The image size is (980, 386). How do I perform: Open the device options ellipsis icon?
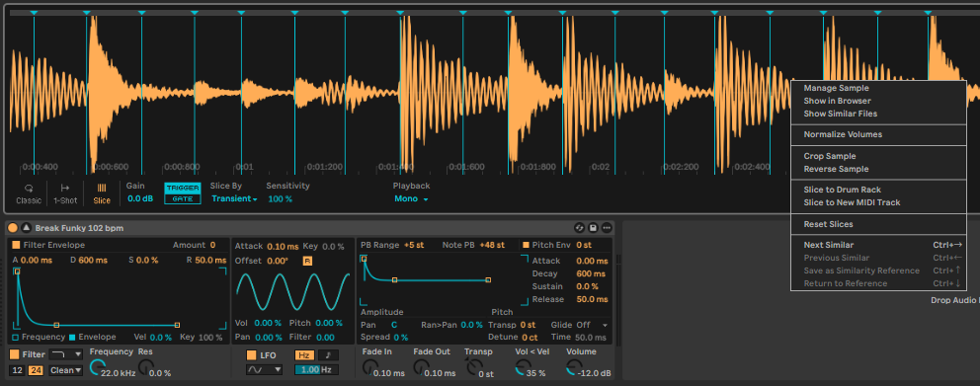607,228
